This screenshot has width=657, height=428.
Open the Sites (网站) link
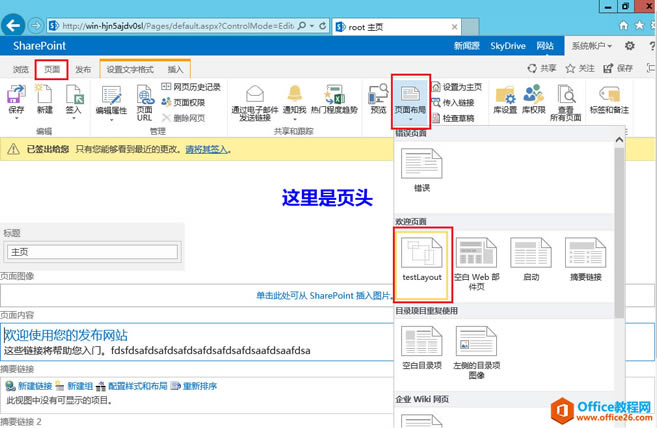(x=545, y=46)
